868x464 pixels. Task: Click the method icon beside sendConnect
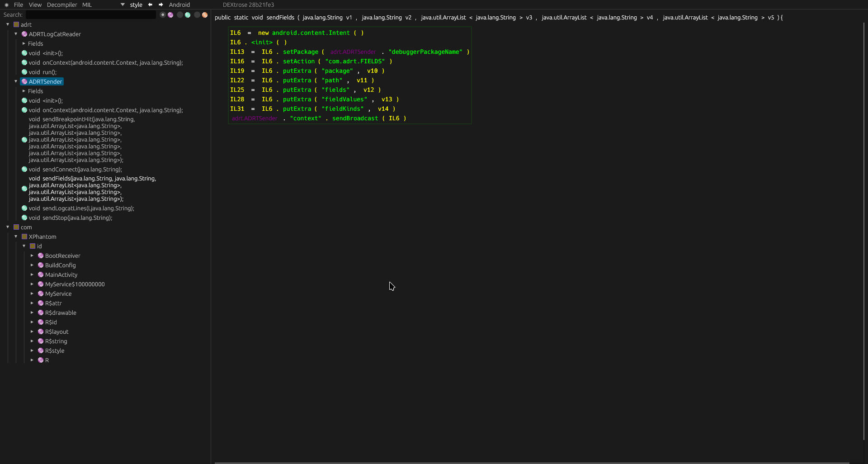pyautogui.click(x=24, y=169)
